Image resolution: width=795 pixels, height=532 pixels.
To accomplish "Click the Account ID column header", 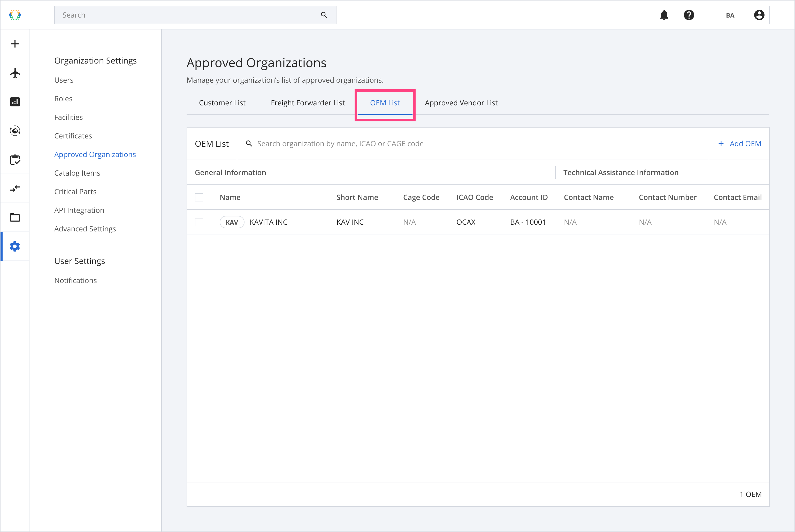I will [529, 197].
